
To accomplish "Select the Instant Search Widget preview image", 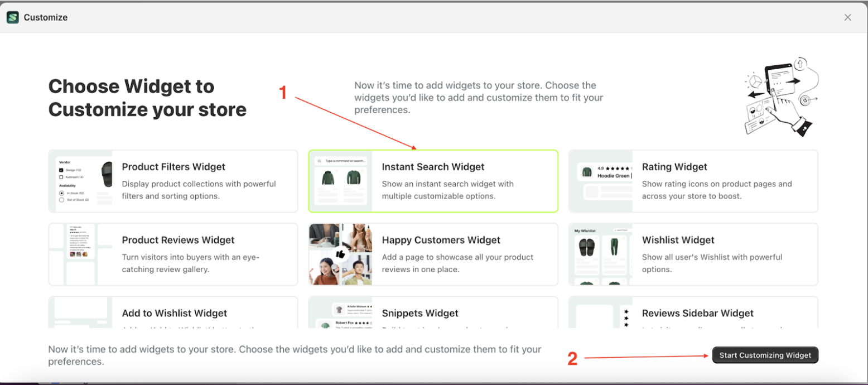I will 340,181.
